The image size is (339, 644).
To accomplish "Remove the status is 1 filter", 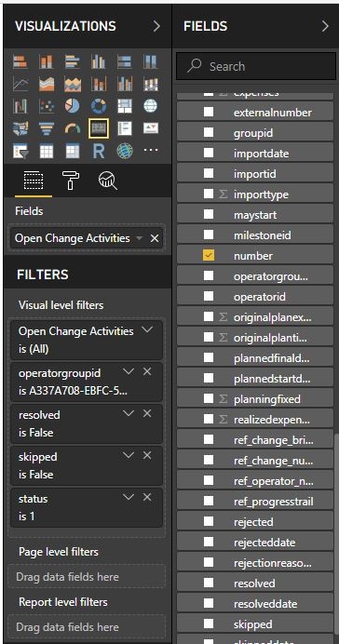I will (147, 497).
